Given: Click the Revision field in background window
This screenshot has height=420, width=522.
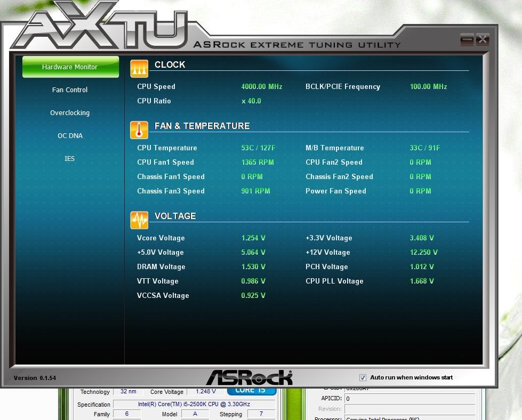Looking at the screenshot, I should coord(410,409).
